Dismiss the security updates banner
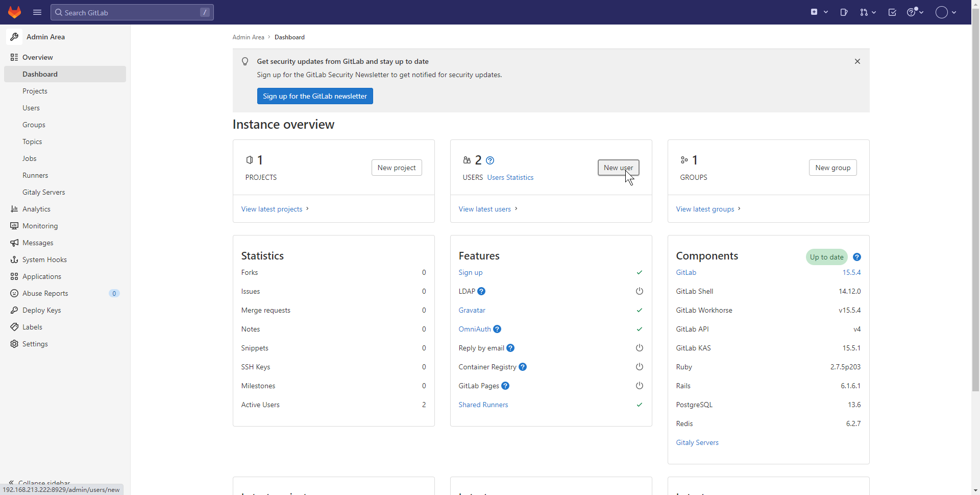The height and width of the screenshot is (495, 980). coord(857,61)
